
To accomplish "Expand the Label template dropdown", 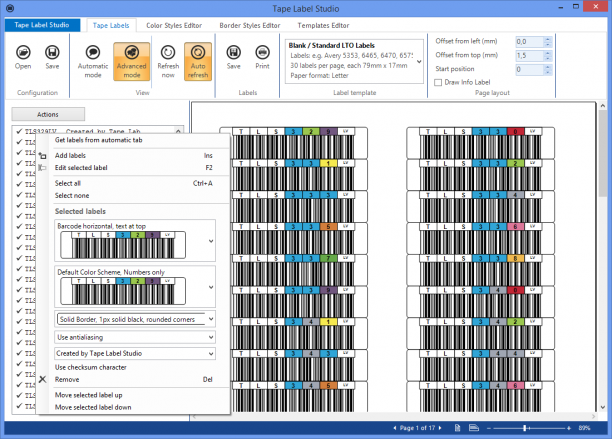I will point(419,62).
